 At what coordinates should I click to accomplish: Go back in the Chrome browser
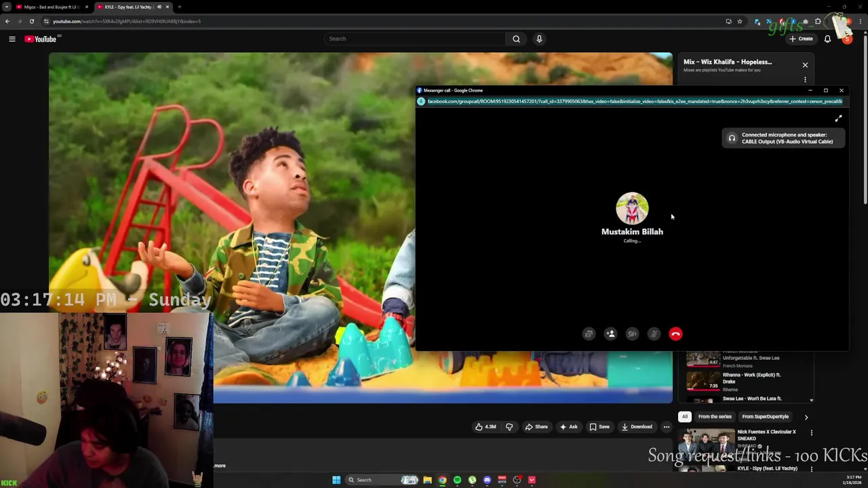click(x=7, y=21)
